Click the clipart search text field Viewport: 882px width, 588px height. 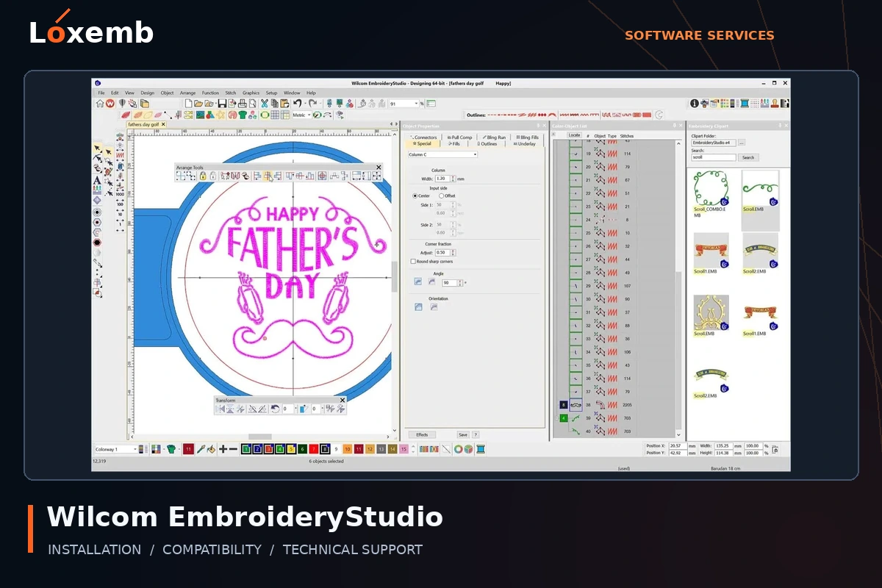click(714, 157)
